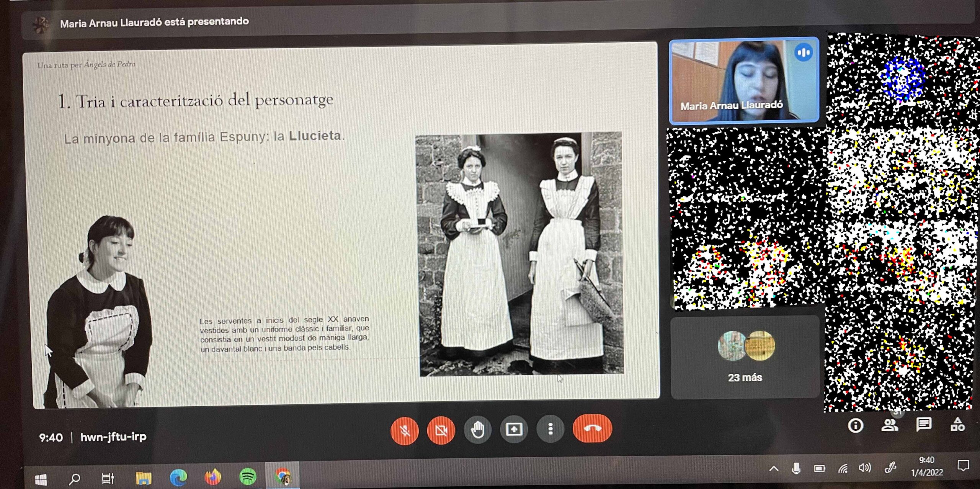Expand hidden system tray icons chevron
The image size is (980, 489).
774,469
